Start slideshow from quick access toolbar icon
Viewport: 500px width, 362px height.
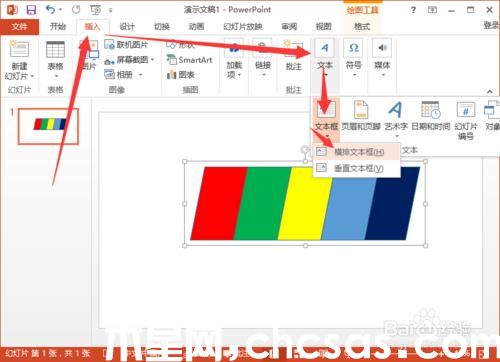point(96,10)
